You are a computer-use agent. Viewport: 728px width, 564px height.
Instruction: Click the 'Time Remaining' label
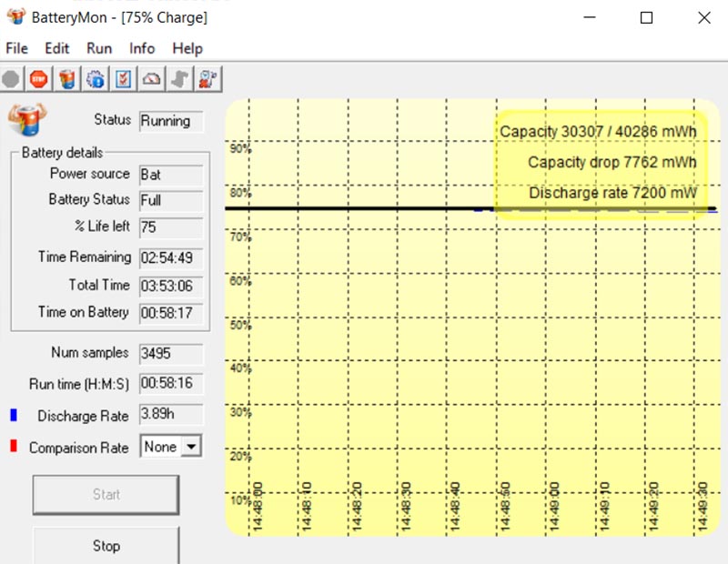(x=85, y=257)
